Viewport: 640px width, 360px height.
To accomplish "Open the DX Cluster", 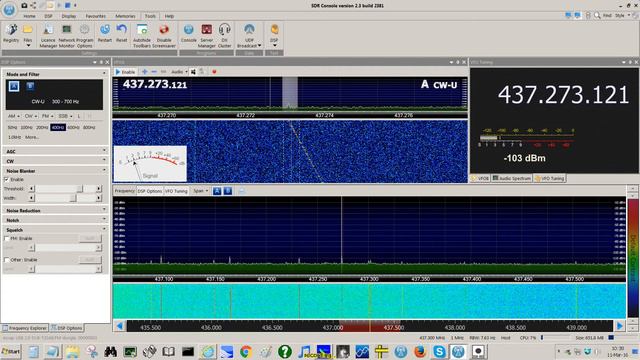I will click(x=224, y=36).
